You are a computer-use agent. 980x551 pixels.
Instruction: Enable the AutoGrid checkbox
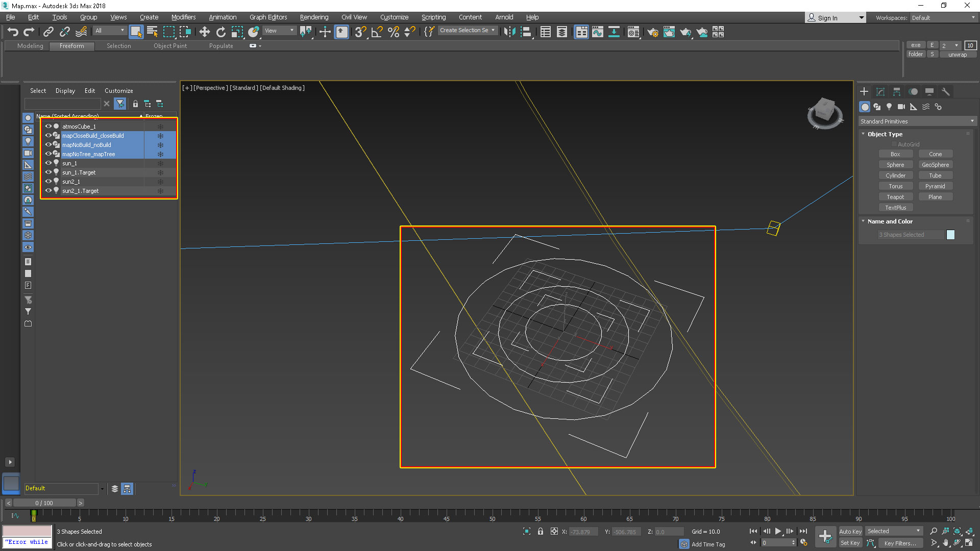[x=894, y=144]
